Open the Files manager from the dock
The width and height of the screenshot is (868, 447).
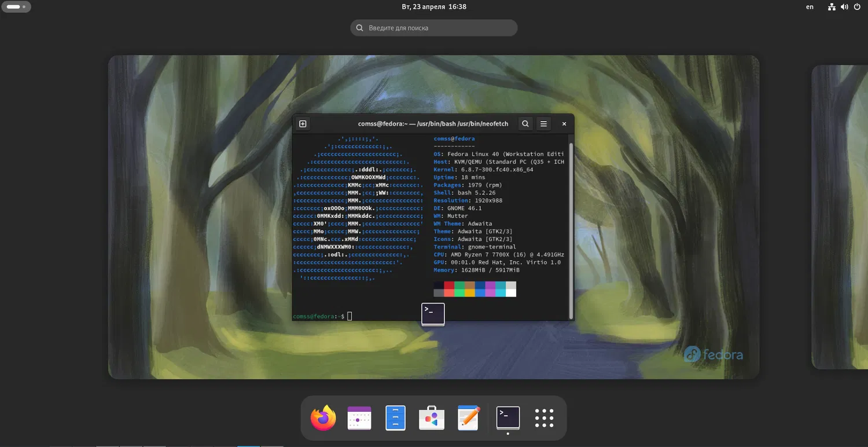click(x=395, y=418)
